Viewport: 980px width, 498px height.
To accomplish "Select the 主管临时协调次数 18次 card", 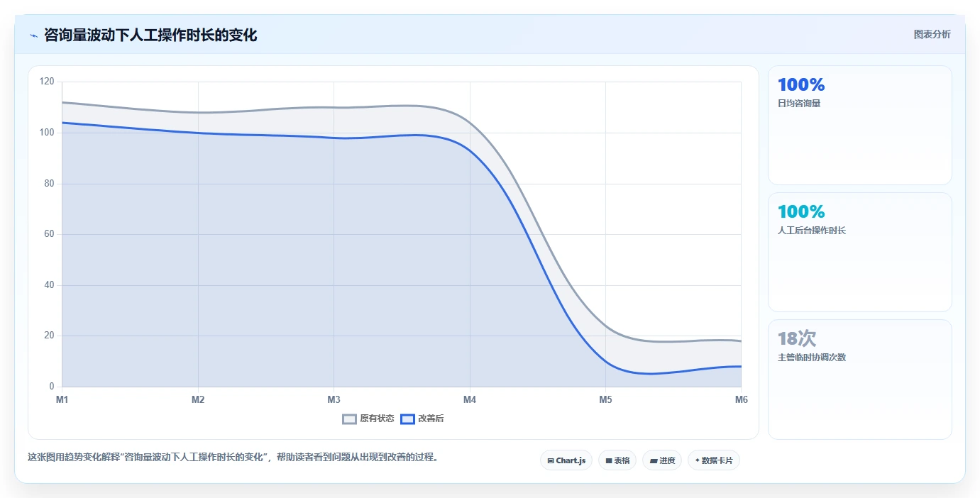I will point(859,380).
